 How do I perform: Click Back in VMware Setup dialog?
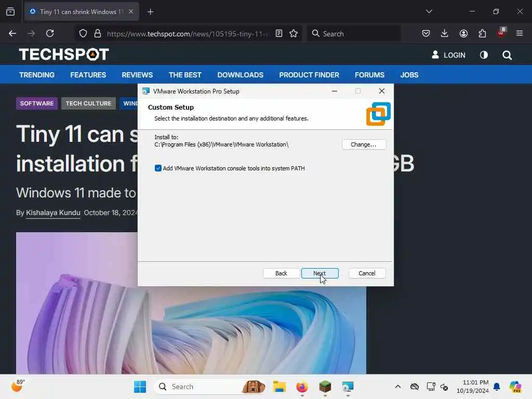(x=281, y=273)
